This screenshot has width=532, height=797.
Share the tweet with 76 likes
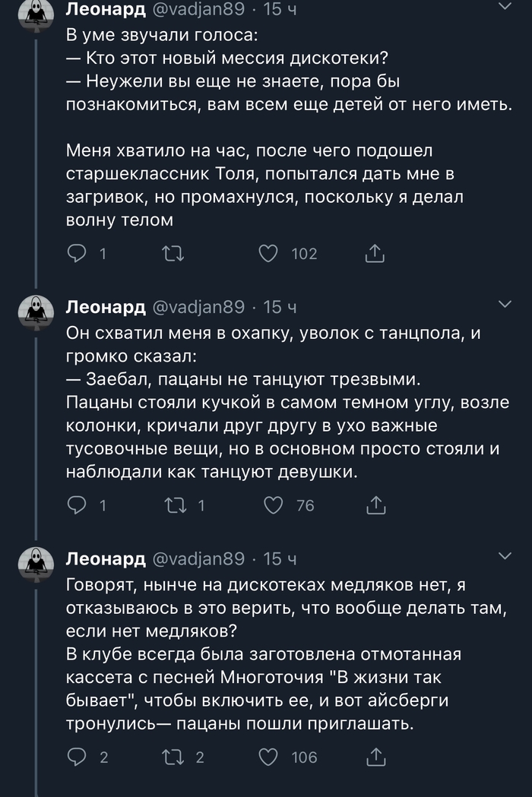(x=375, y=505)
